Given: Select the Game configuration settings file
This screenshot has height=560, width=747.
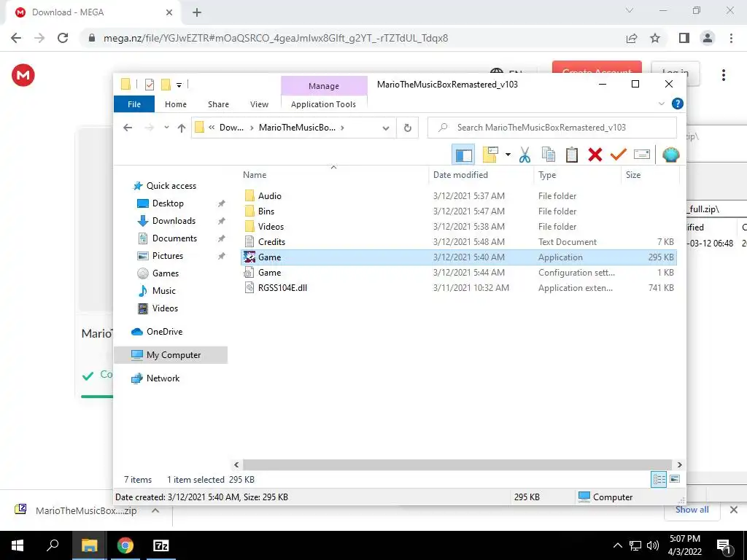Looking at the screenshot, I should click(458, 273).
